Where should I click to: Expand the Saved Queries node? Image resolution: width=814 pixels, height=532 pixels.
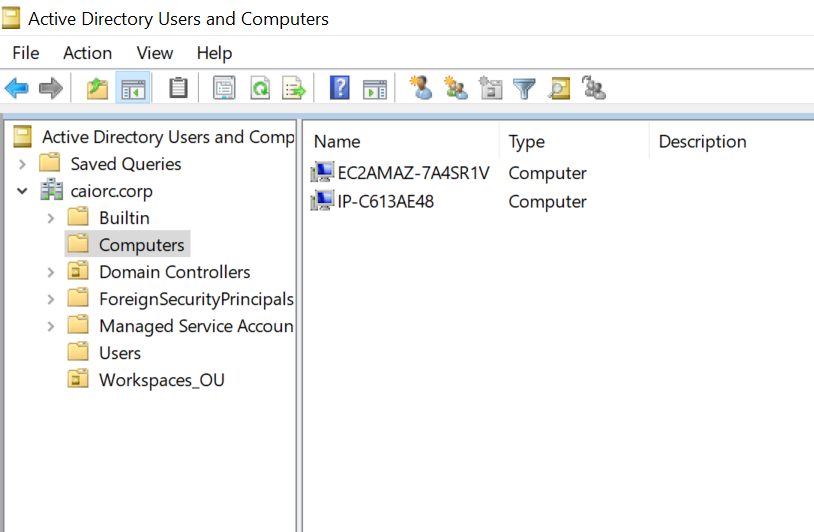click(x=22, y=165)
